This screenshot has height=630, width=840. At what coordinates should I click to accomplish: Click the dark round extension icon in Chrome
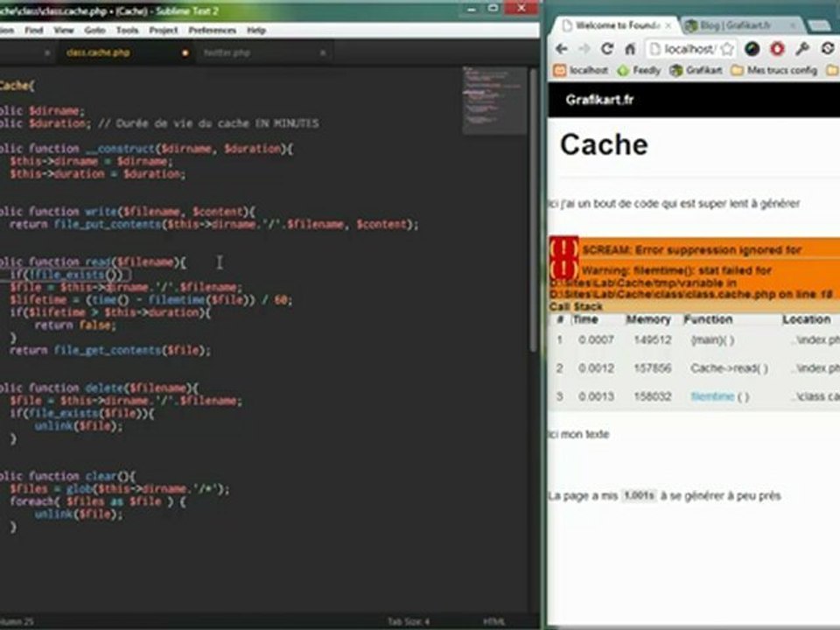pyautogui.click(x=752, y=49)
